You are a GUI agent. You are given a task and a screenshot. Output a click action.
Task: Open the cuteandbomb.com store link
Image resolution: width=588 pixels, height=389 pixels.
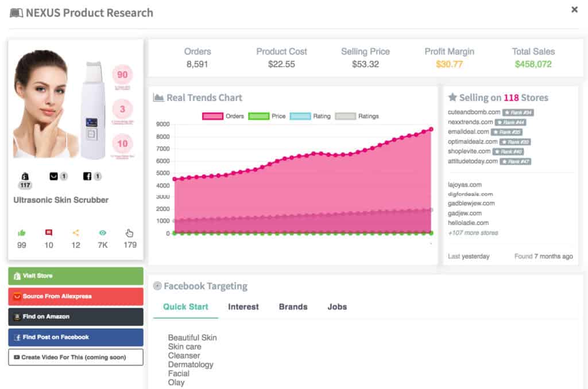[474, 112]
